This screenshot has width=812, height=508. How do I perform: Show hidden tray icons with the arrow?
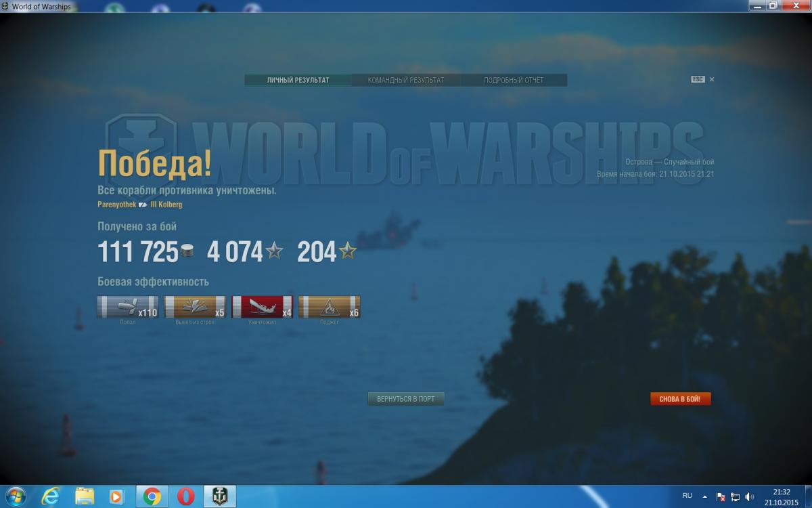coord(705,496)
